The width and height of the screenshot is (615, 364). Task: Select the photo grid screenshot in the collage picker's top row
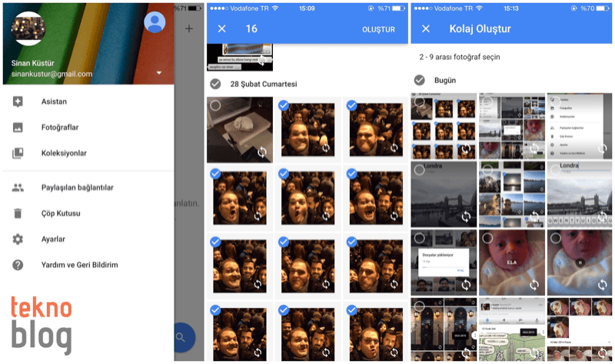[512, 126]
